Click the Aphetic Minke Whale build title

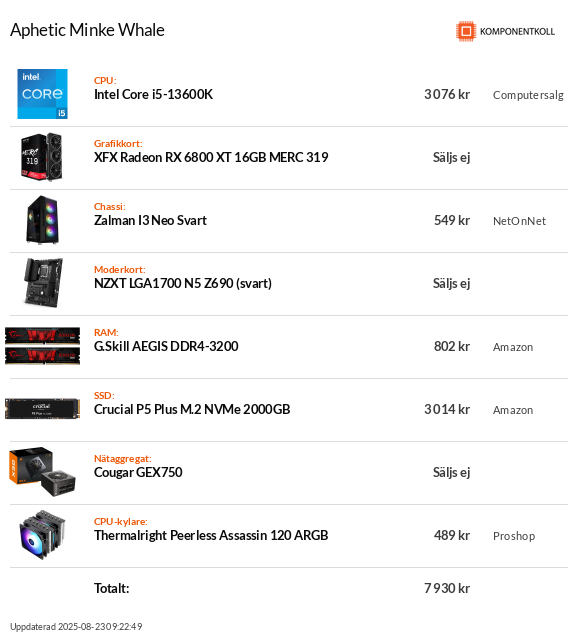tap(87, 30)
